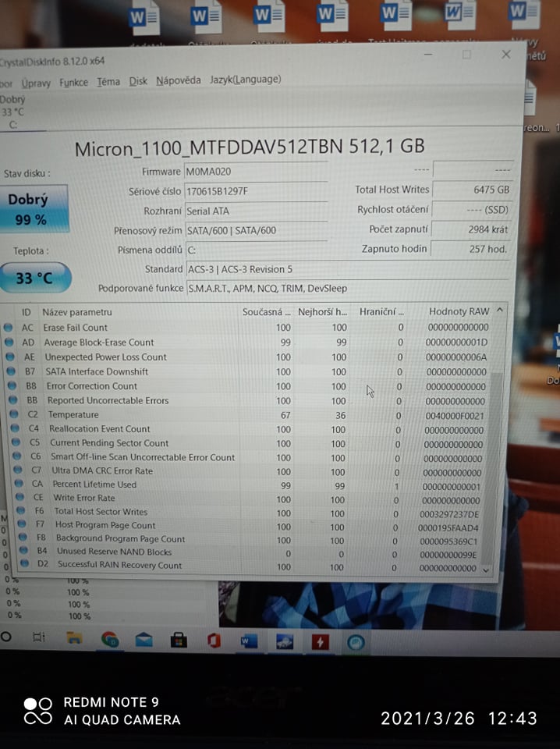
Task: Click the Standard field ACS-3 | ACS-3 Revision 5
Action: coord(349,269)
